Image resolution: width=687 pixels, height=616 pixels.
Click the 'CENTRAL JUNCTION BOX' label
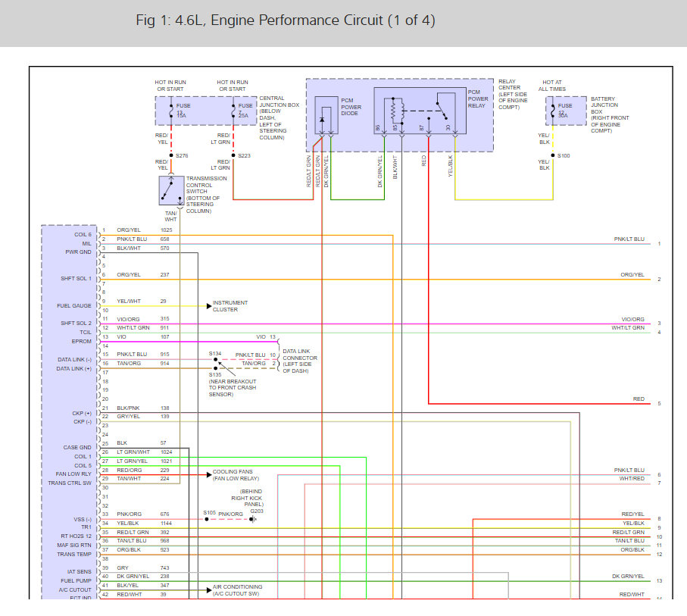point(279,102)
